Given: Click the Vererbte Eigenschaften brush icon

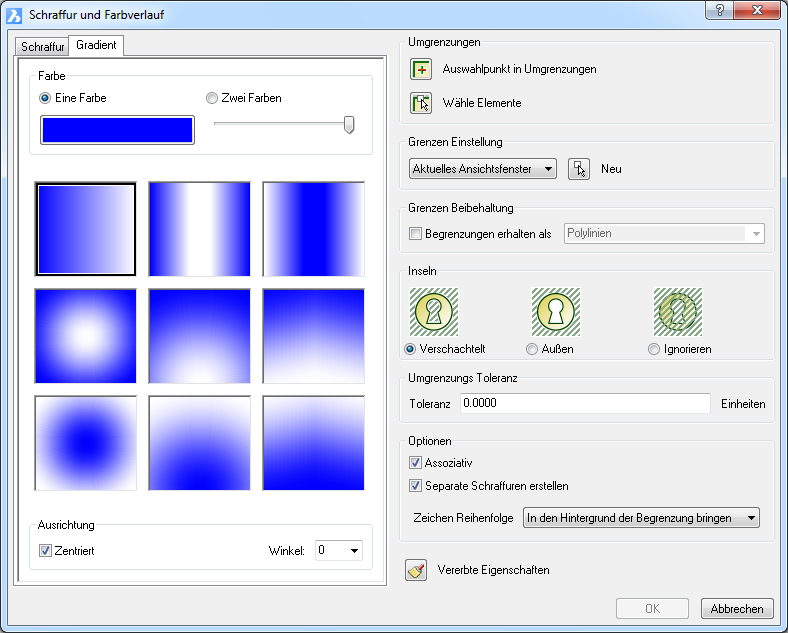Looking at the screenshot, I should (416, 570).
